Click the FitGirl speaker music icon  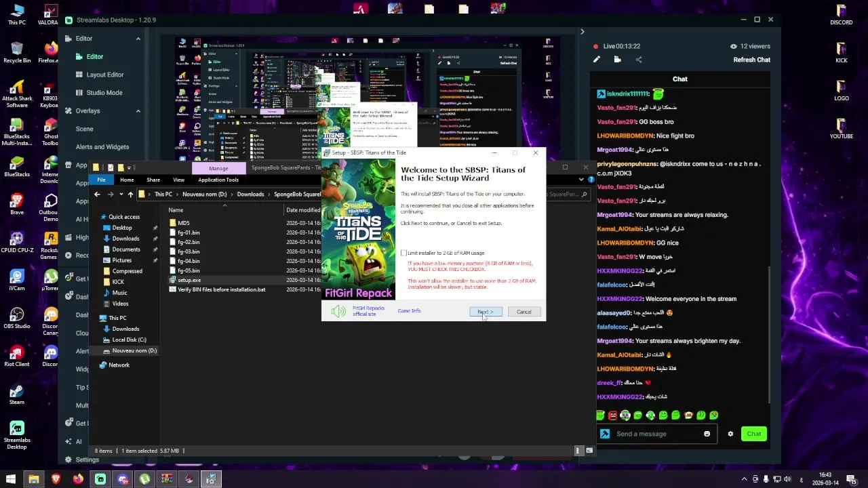(338, 311)
